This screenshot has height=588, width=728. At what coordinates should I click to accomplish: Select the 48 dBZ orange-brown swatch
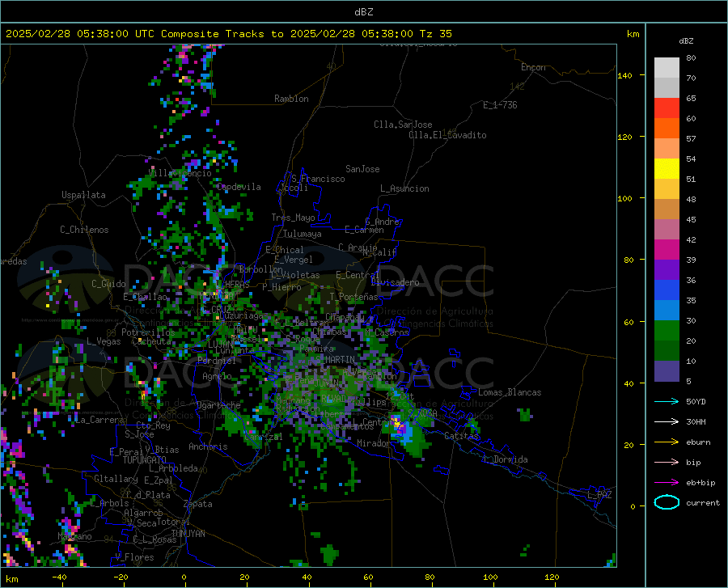[667, 209]
